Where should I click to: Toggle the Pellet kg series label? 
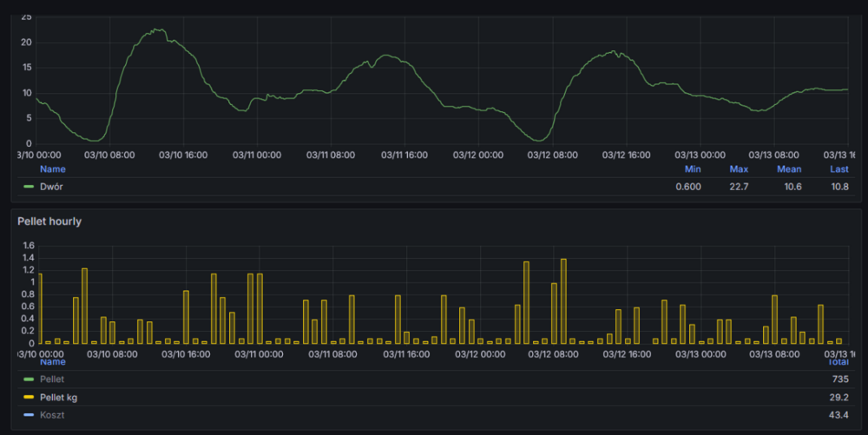[59, 398]
